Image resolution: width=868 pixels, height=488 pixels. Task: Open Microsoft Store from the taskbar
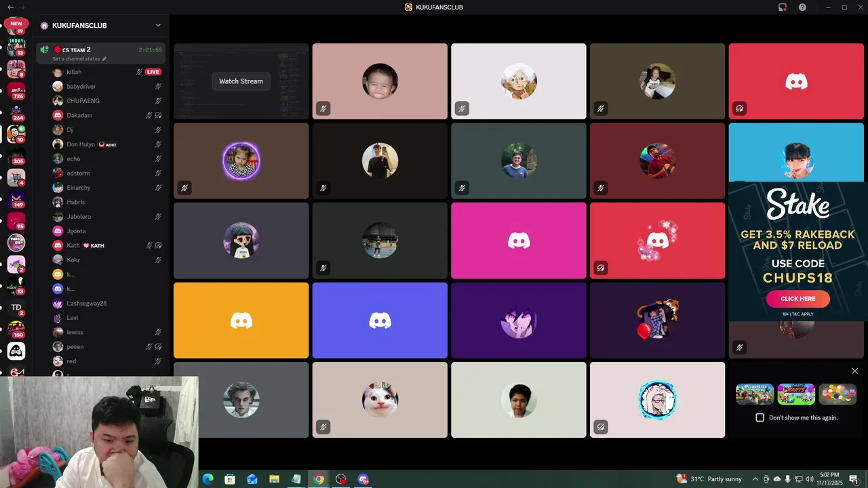(x=230, y=479)
